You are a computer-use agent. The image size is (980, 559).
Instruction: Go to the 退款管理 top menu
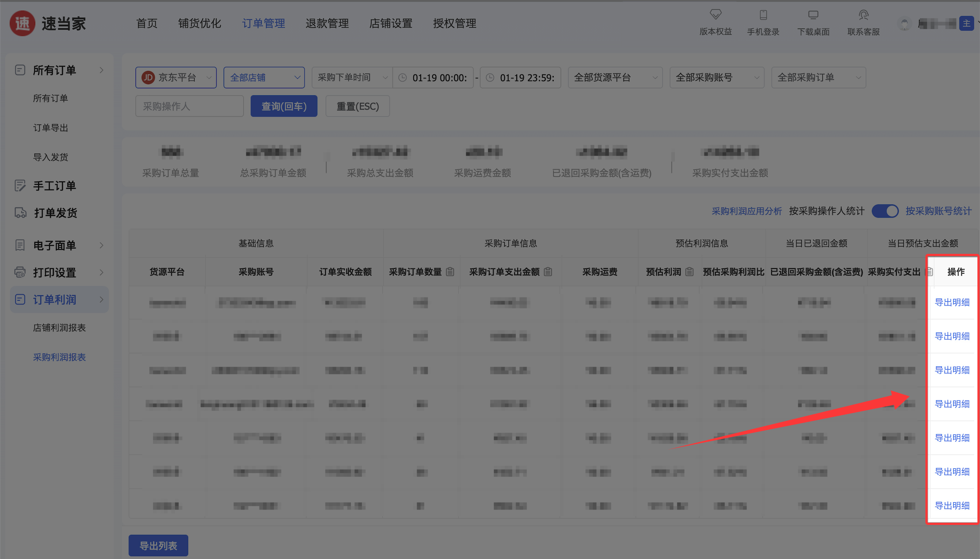[327, 23]
